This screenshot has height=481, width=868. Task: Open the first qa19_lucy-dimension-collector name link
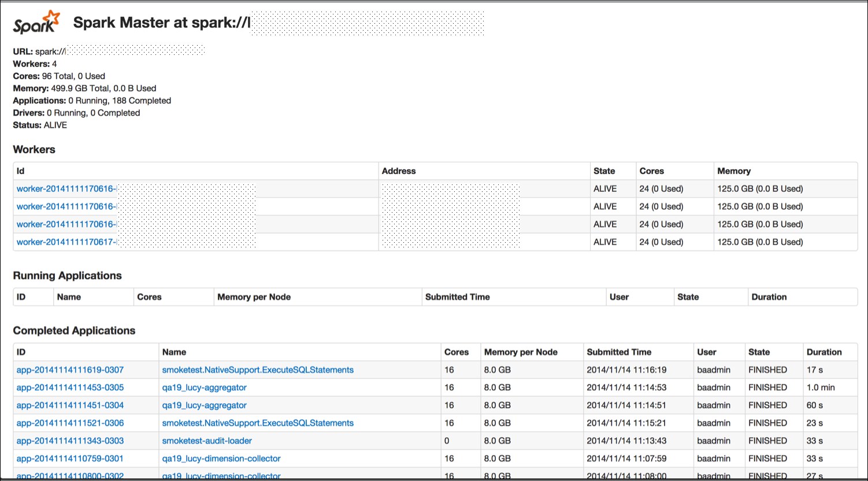click(221, 458)
